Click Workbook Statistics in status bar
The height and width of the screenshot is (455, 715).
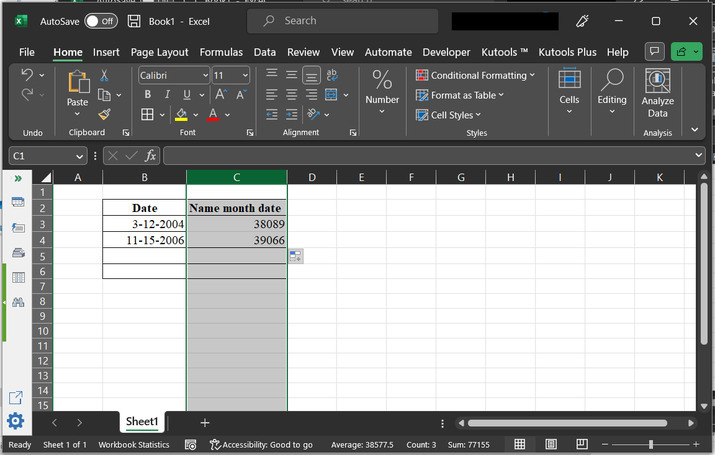click(x=133, y=444)
